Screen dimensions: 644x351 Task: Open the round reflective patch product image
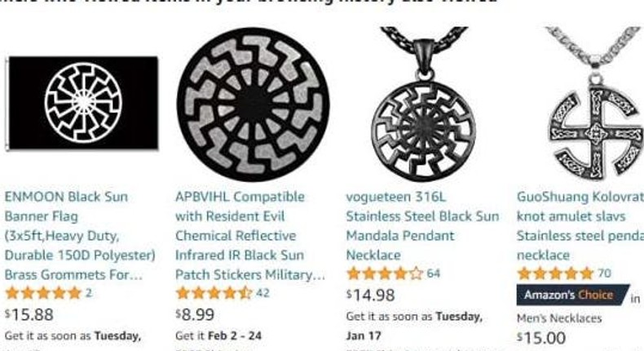[253, 104]
